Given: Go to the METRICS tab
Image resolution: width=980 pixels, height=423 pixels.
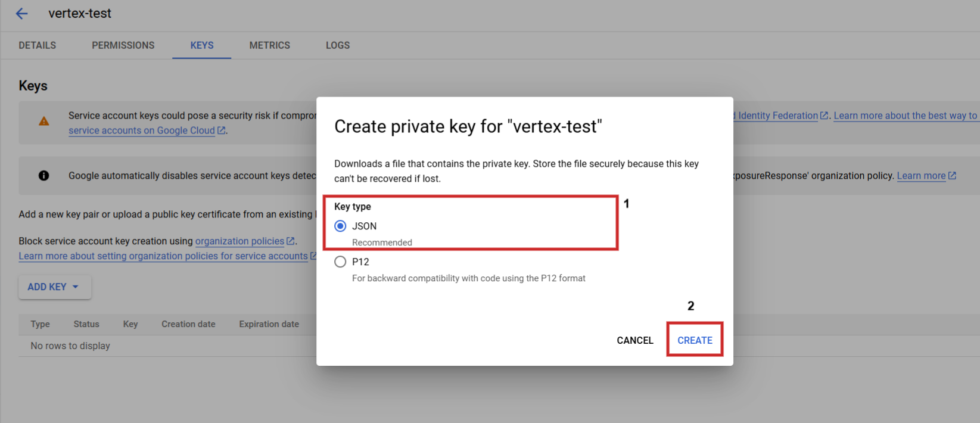Looking at the screenshot, I should click(269, 45).
